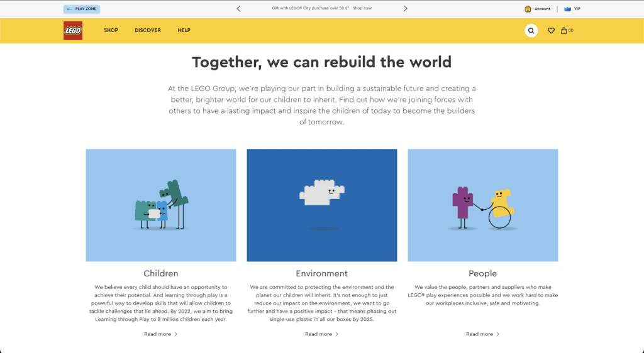Show next promo banner with right arrow
Image resolution: width=644 pixels, height=353 pixels.
(406, 9)
